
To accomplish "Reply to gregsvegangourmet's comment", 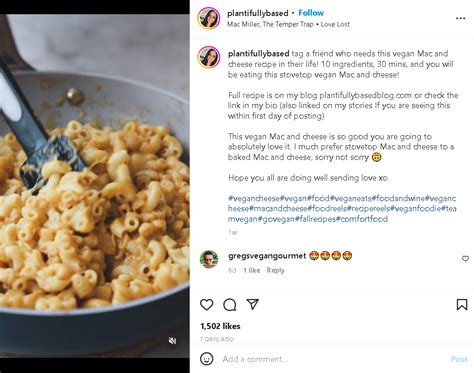I will point(275,270).
